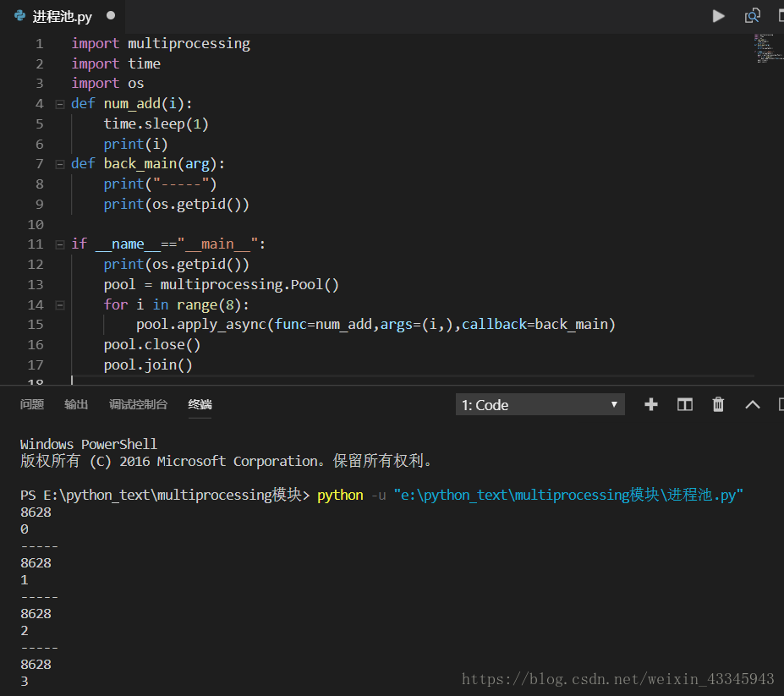The height and width of the screenshot is (696, 784).
Task: Open the '1: Code' terminal selector dropdown
Action: [x=540, y=404]
